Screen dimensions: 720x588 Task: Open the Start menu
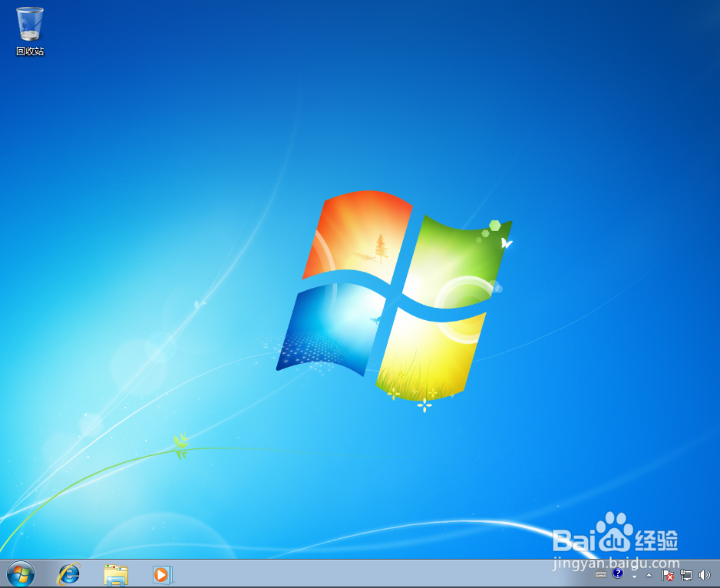pos(19,574)
